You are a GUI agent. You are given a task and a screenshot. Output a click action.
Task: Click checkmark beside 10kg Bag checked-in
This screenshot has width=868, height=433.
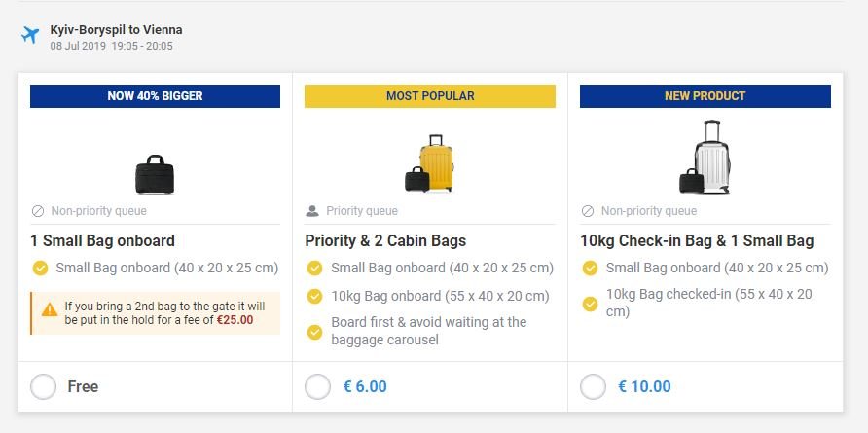tap(590, 304)
